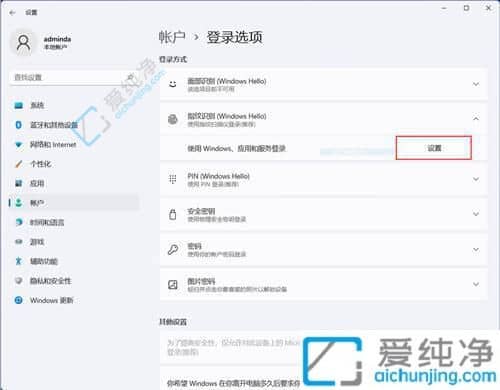
Task: Go back with the arrow beside 设置
Action: (x=13, y=13)
